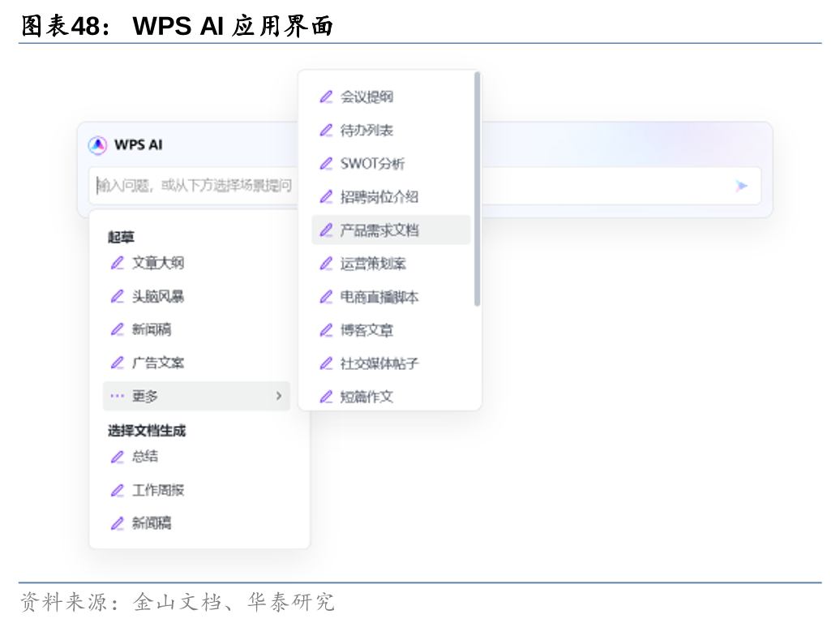
Task: Click pen icon beside 招聘岗位介绍
Action: click(326, 197)
